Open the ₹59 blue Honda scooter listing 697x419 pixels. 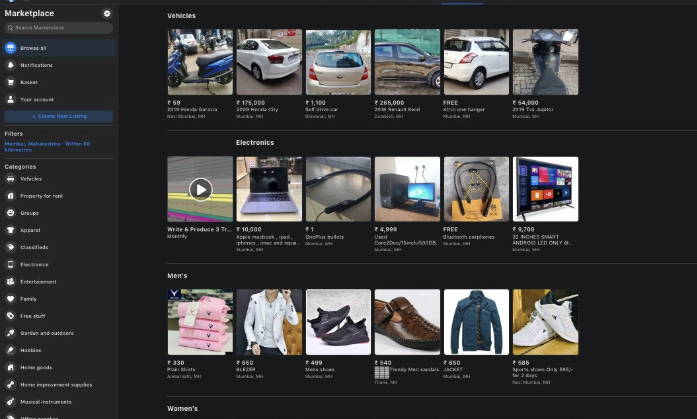pos(200,62)
